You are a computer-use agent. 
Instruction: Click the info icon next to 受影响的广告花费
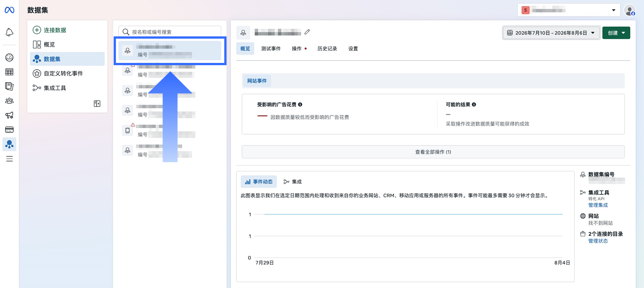[300, 105]
